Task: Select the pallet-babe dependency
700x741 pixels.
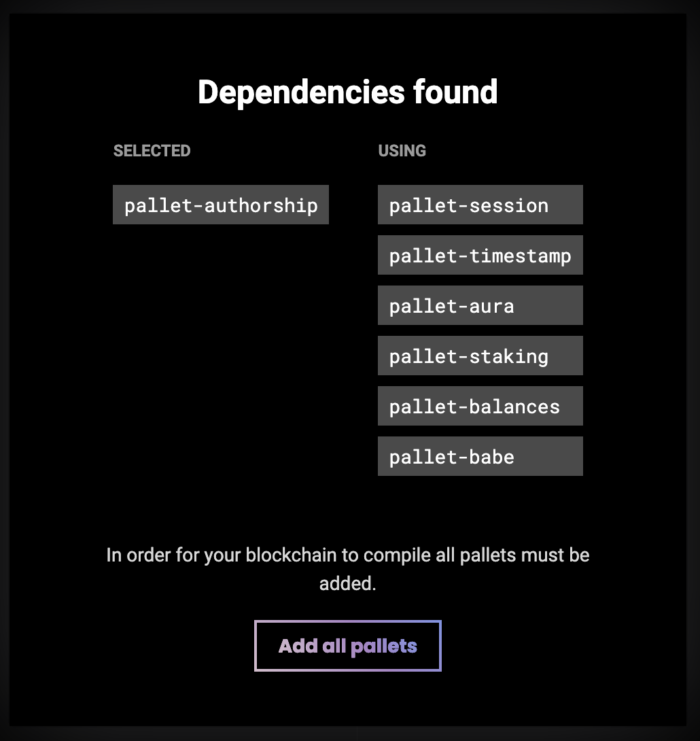Action: pyautogui.click(x=480, y=456)
